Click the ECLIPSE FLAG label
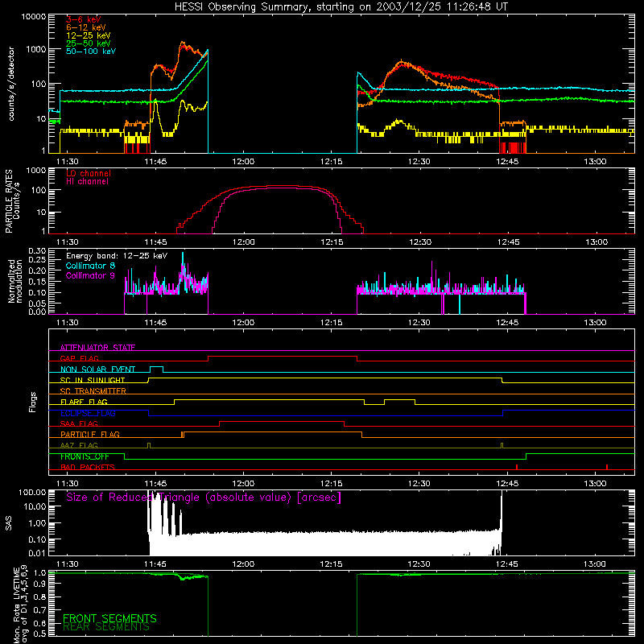 pyautogui.click(x=88, y=413)
